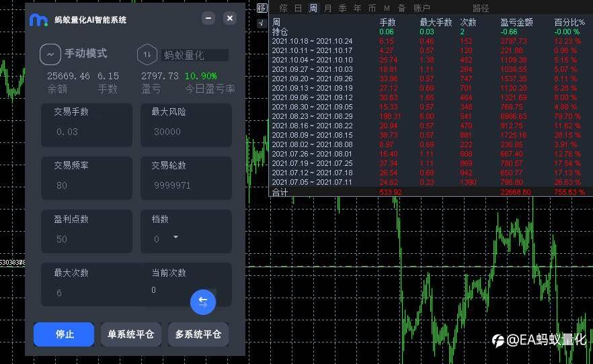Image resolution: width=593 pixels, height=364 pixels.
Task: Switch to the 日 tab
Action: coord(298,8)
